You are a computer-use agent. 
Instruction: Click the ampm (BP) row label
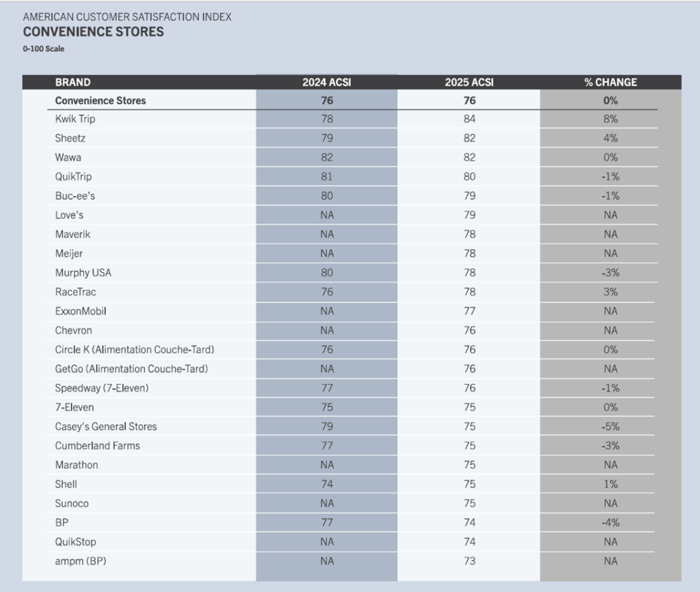[81, 561]
